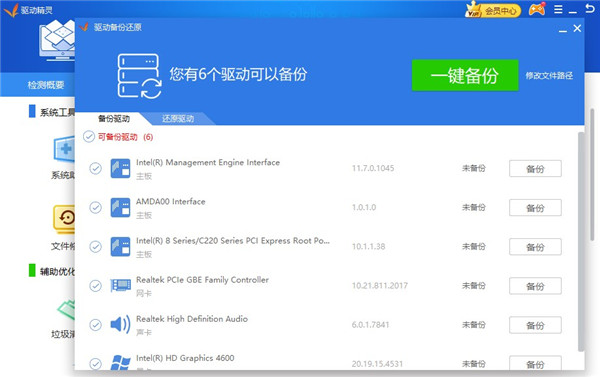Click 备份 button for Realtek PCIe GBE
The height and width of the screenshot is (377, 600).
535,286
